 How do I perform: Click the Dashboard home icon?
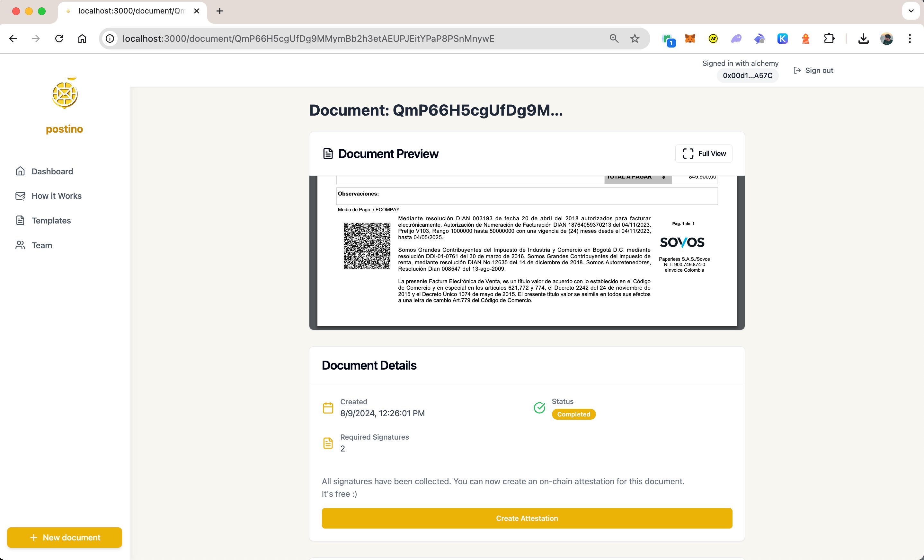click(x=20, y=171)
